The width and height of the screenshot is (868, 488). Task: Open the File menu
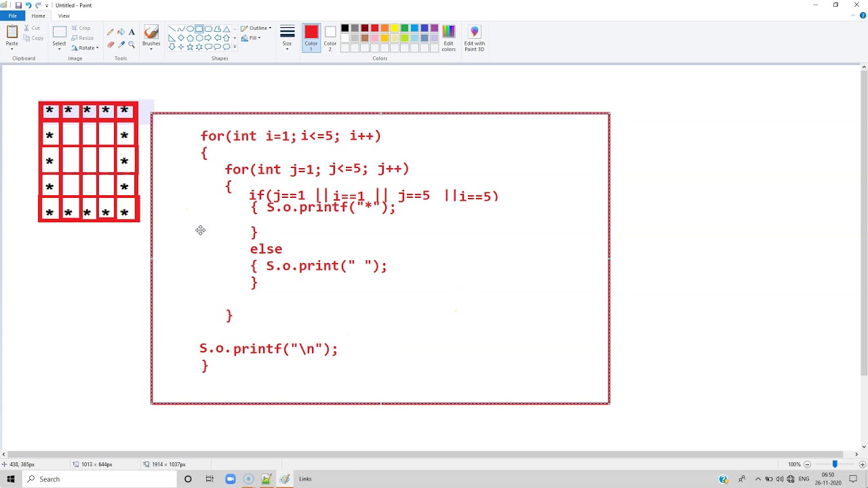coord(12,16)
